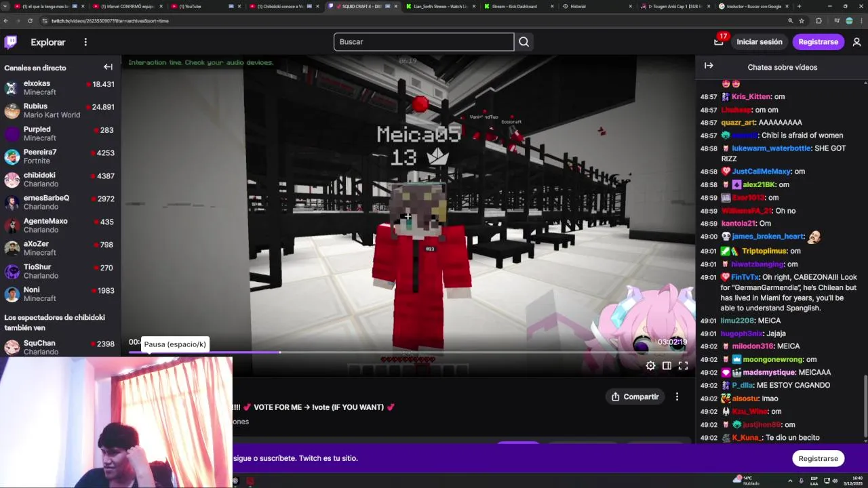Image resolution: width=868 pixels, height=488 pixels.
Task: Bookmark this page with the star
Action: [x=802, y=21]
